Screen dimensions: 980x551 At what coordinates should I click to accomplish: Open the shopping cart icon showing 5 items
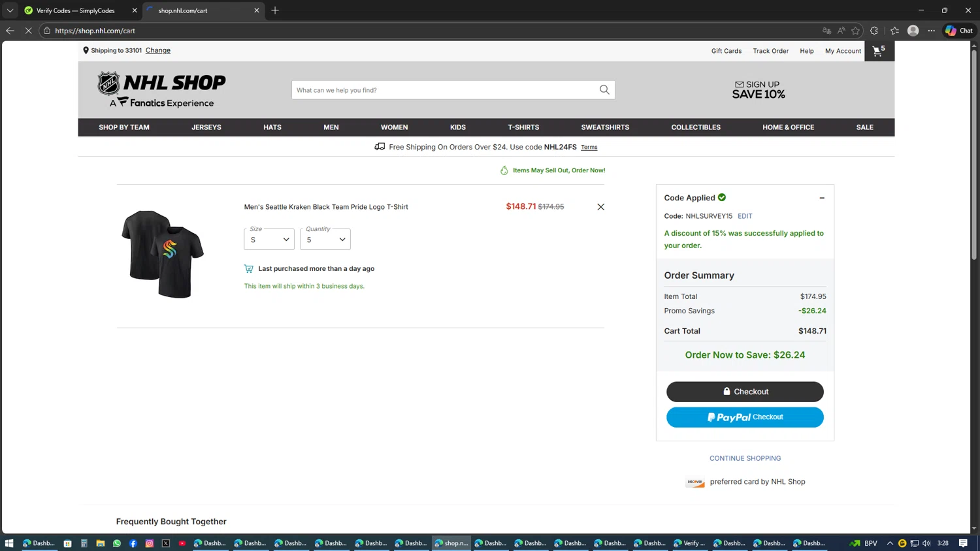point(879,50)
